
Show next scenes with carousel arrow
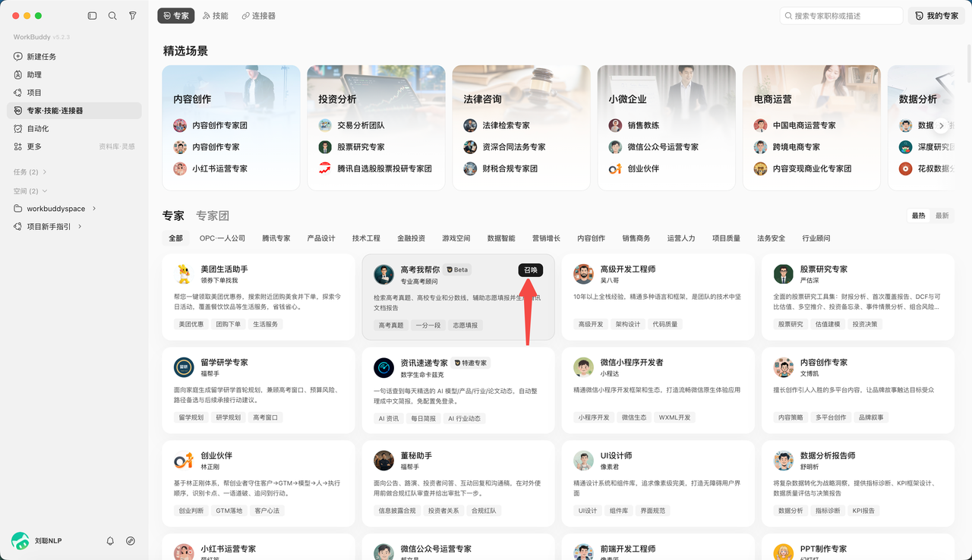[942, 126]
